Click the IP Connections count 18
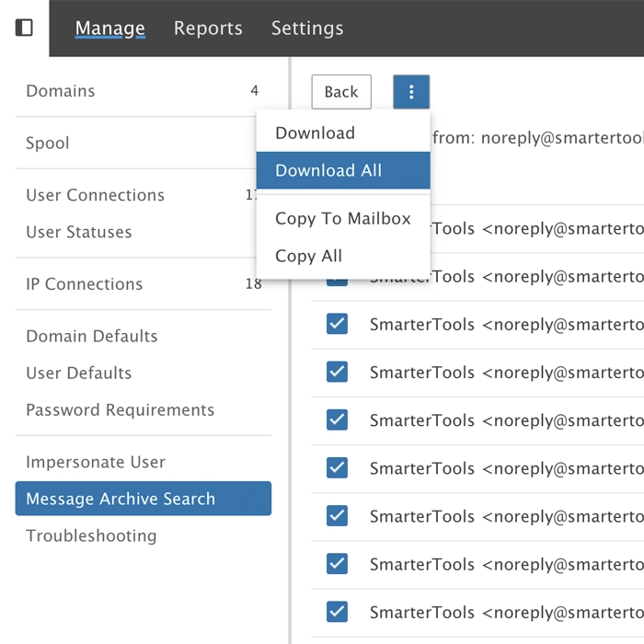This screenshot has height=644, width=644. point(253,283)
